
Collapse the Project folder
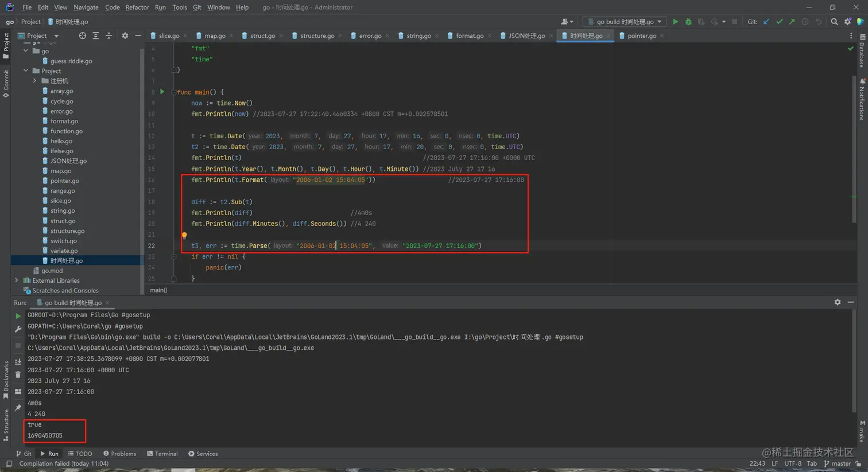[x=26, y=71]
